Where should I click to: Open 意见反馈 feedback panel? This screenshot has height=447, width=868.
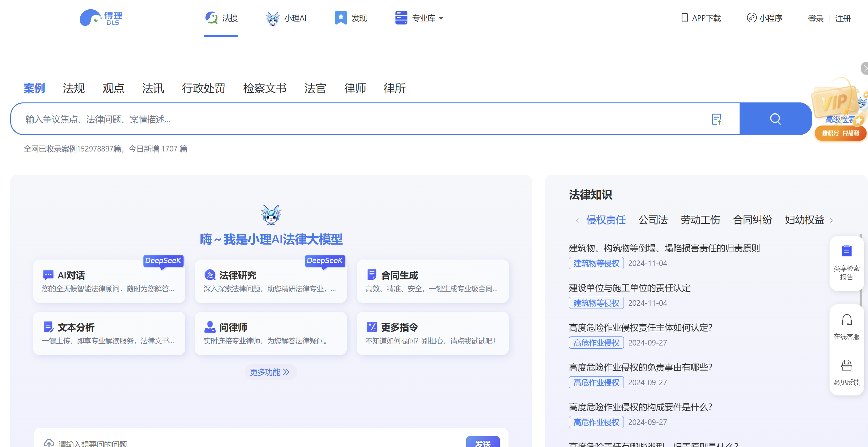pyautogui.click(x=847, y=372)
